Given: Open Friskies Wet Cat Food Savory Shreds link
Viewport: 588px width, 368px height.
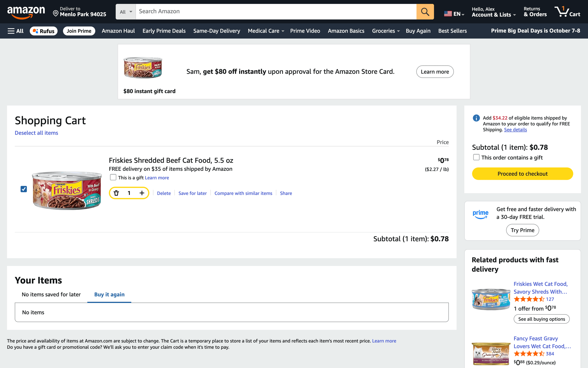Looking at the screenshot, I should coord(541,288).
